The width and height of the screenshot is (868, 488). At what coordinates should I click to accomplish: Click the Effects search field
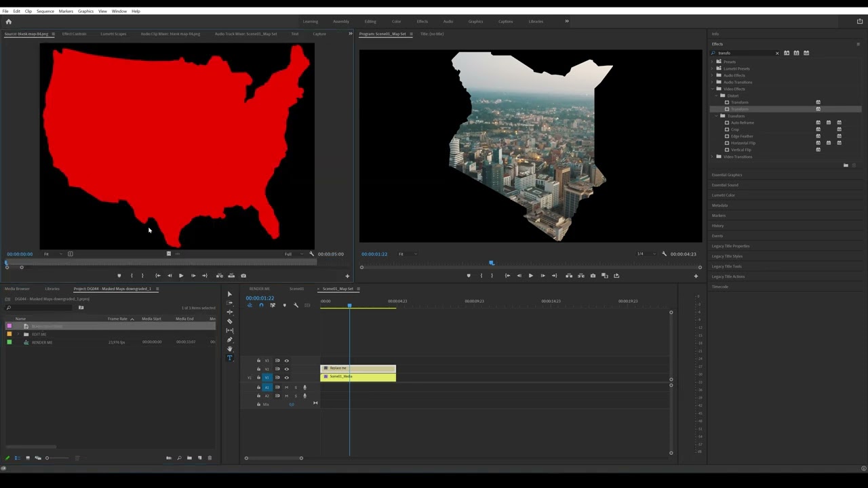coord(745,53)
